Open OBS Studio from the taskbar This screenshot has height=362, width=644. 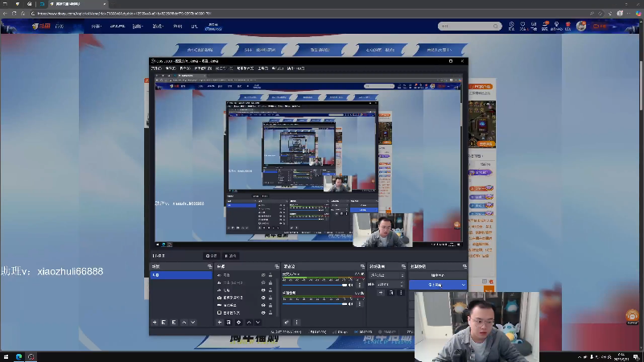[31, 357]
